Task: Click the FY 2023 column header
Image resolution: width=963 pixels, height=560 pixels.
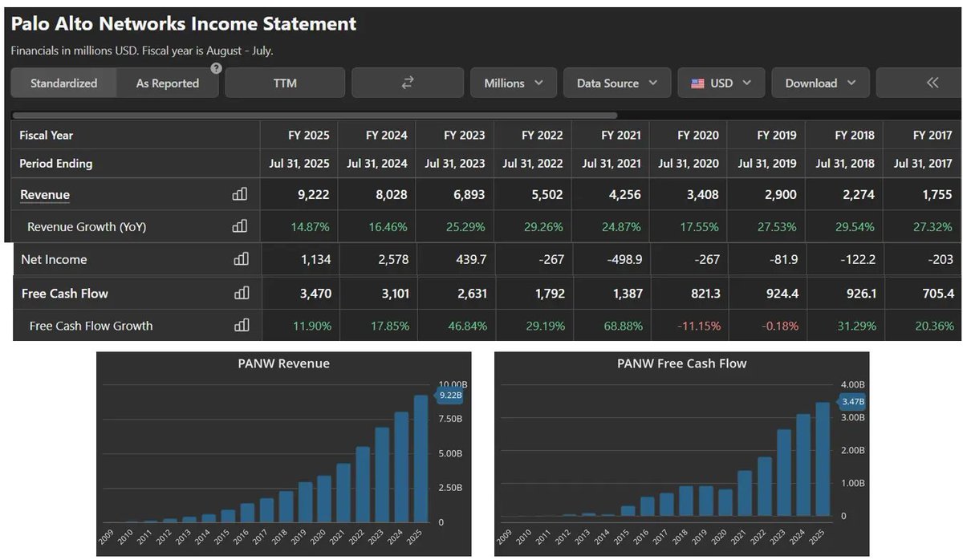Action: click(465, 135)
